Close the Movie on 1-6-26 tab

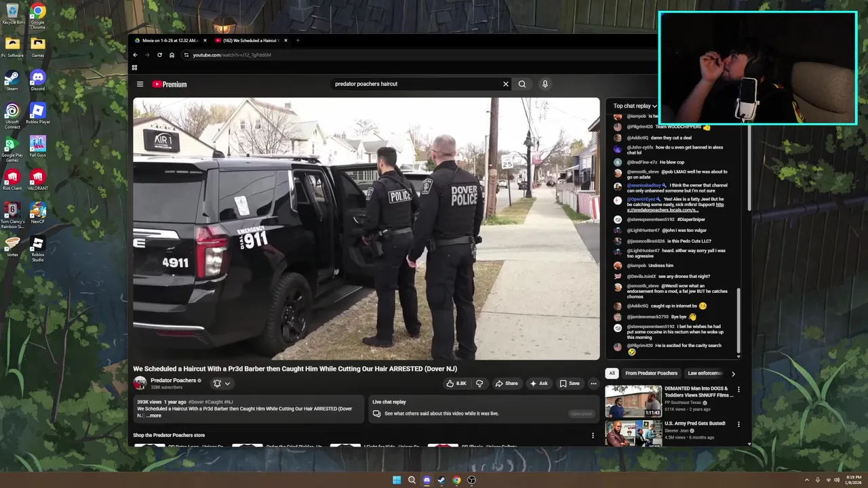click(x=205, y=41)
